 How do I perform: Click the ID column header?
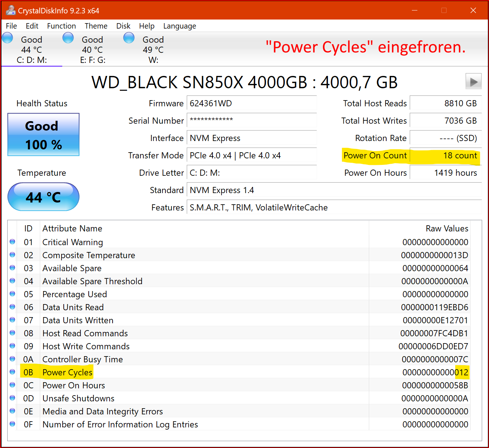pyautogui.click(x=28, y=229)
